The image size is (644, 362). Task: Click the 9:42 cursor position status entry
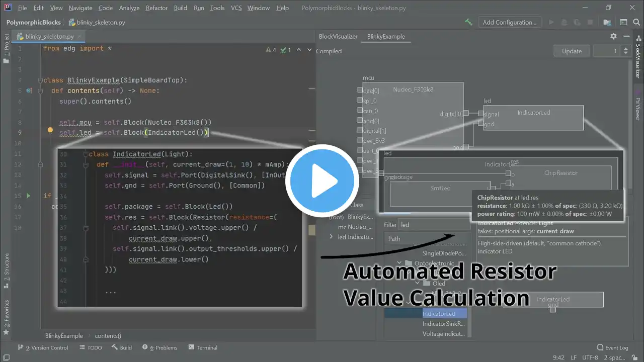coord(558,357)
